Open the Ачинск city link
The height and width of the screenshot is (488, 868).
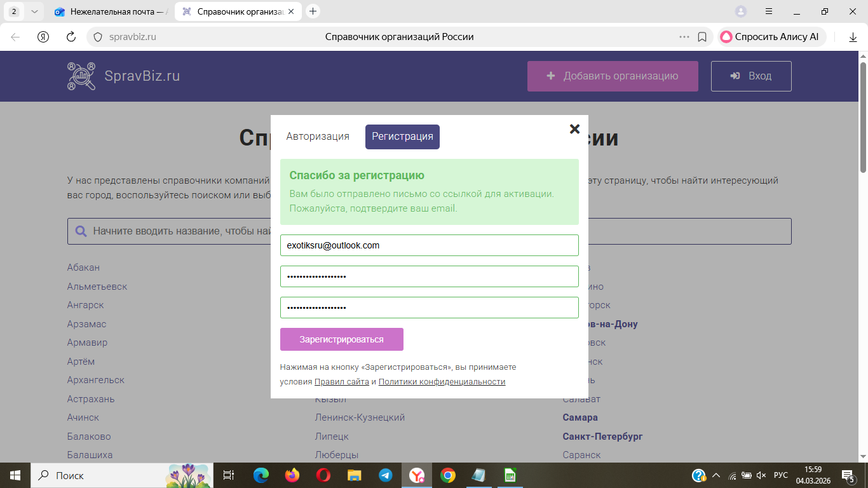click(83, 417)
